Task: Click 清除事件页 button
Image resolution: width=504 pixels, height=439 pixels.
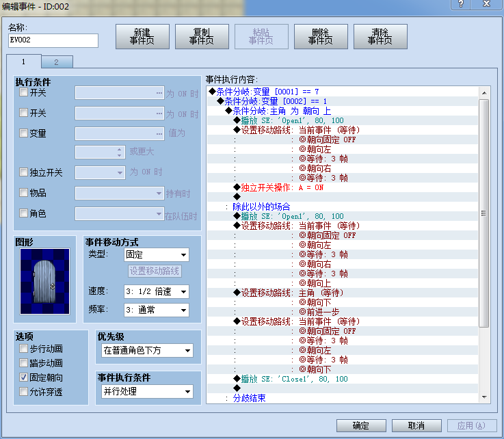Action: point(380,36)
